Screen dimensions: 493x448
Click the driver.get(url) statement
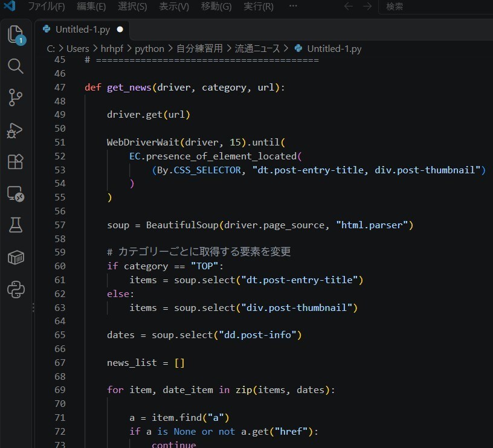pyautogui.click(x=149, y=115)
